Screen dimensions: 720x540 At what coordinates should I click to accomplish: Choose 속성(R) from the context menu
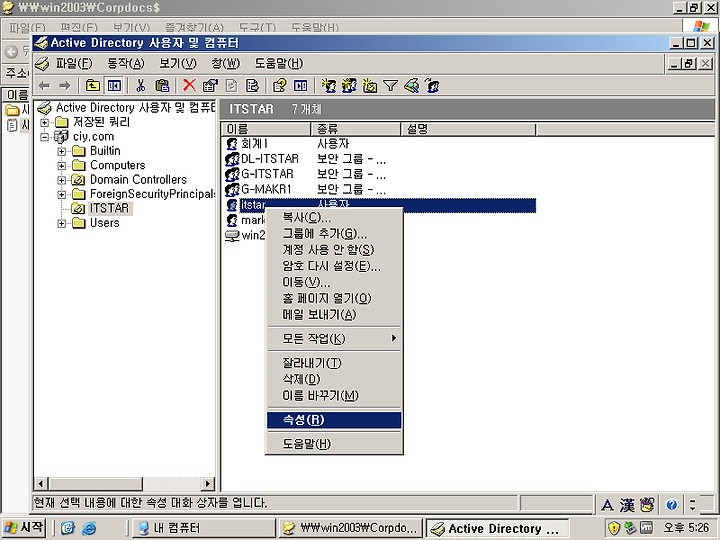[x=334, y=420]
